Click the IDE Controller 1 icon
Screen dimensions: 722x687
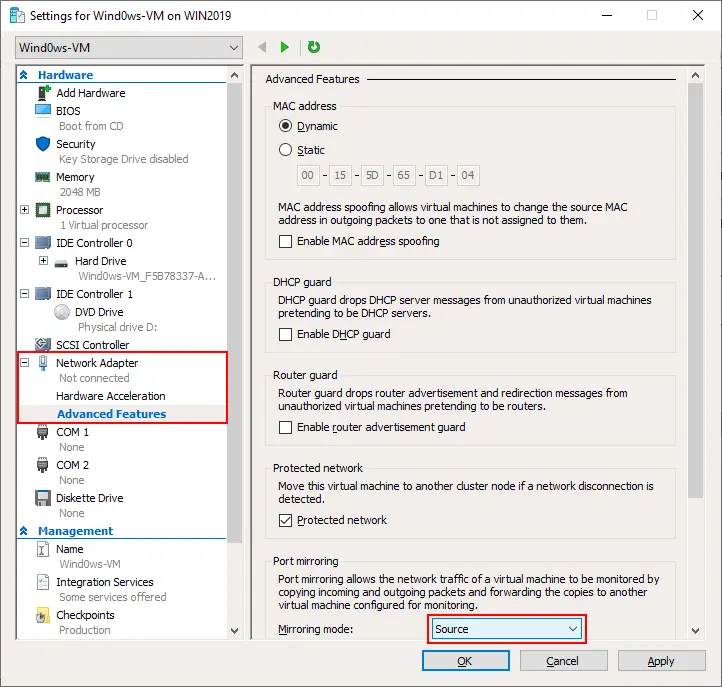pos(43,294)
